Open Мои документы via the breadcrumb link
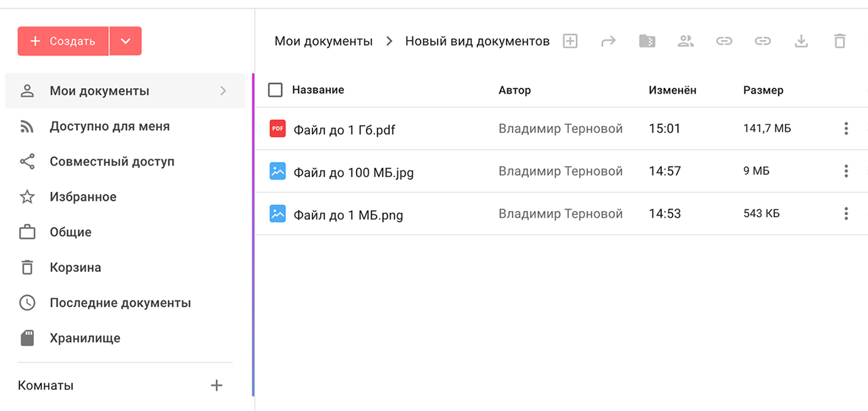The width and height of the screenshot is (868, 411). tap(323, 41)
